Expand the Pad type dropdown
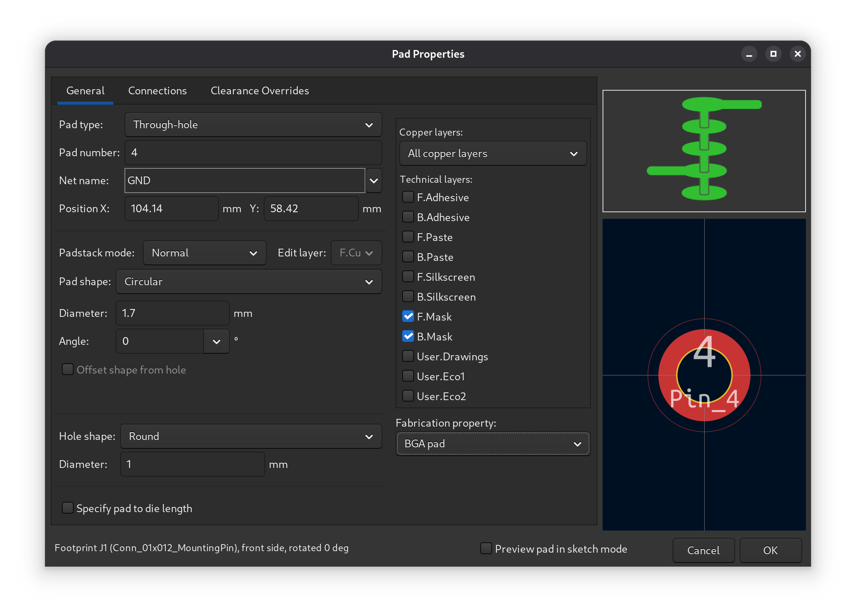The width and height of the screenshot is (856, 616). click(253, 125)
